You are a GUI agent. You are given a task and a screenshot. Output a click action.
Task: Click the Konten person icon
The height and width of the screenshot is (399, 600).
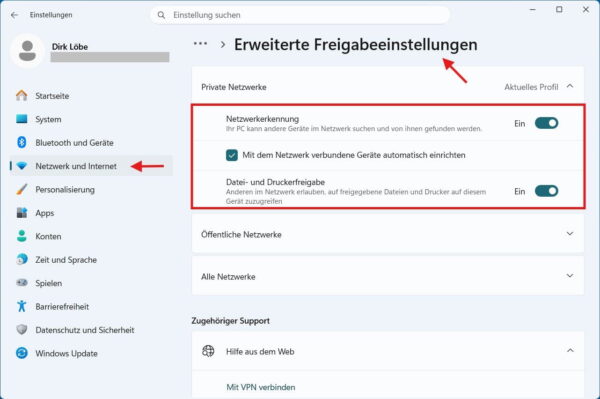click(x=22, y=236)
